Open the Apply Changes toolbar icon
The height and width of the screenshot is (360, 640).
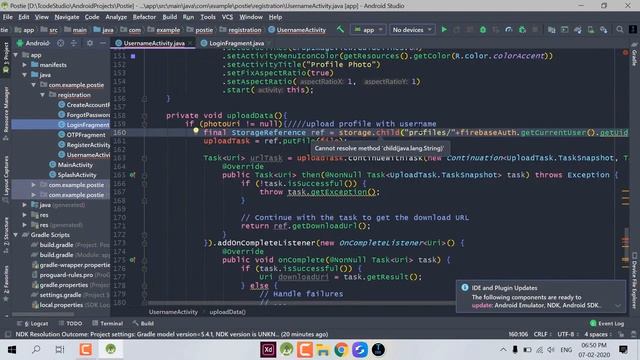457,30
